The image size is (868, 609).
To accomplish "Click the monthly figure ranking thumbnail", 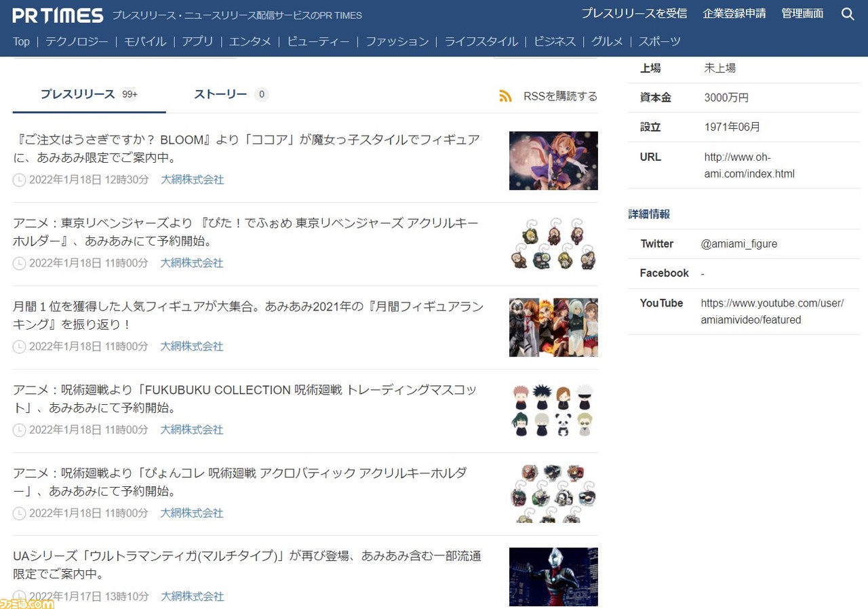I will tap(553, 328).
